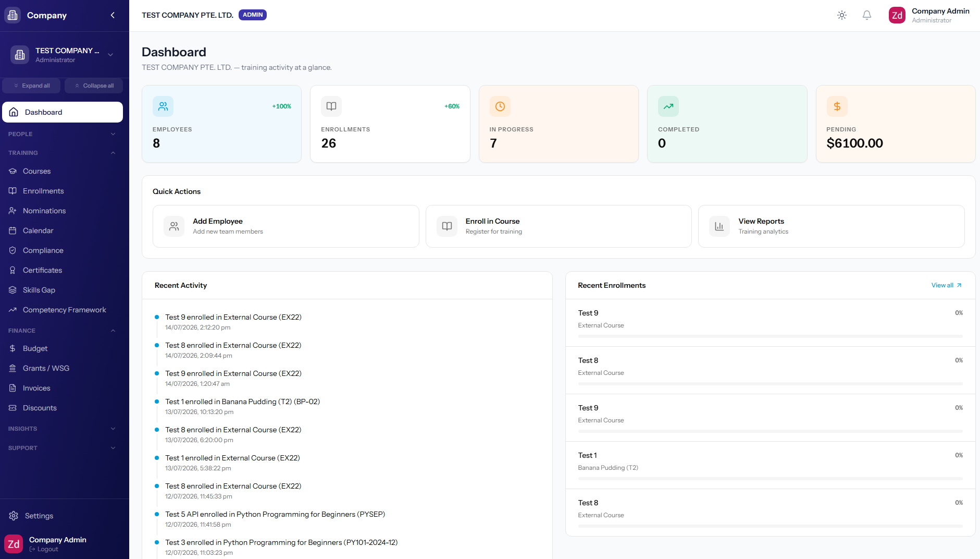Open Compliance from the sidebar
980x559 pixels.
pyautogui.click(x=63, y=250)
